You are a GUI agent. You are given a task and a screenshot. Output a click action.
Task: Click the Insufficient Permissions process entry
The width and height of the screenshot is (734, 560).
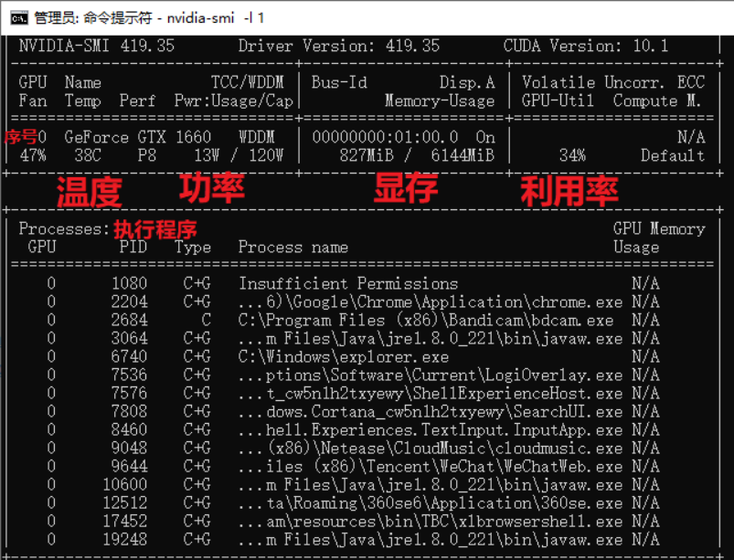348,283
